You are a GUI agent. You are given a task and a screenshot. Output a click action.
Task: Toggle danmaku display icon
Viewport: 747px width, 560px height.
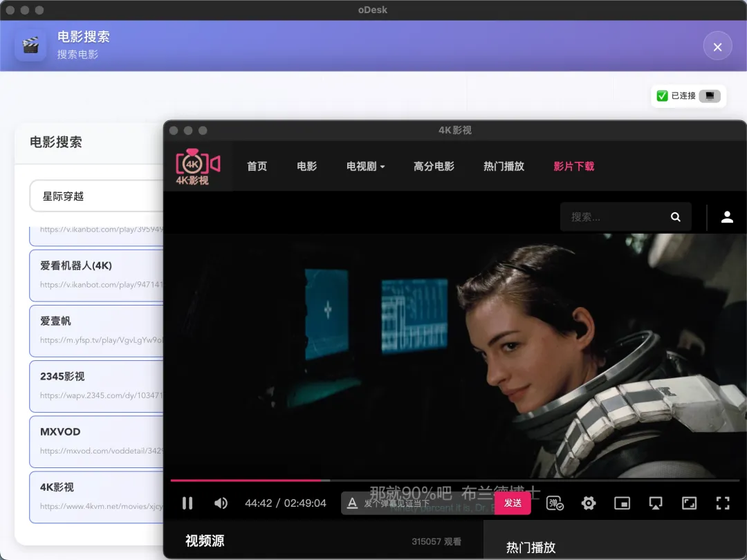(555, 503)
